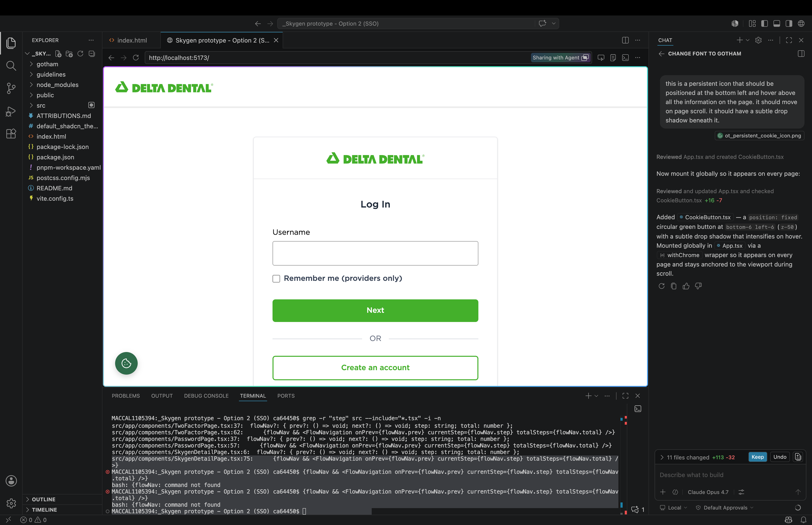Click the Describe what to build input
The height and width of the screenshot is (525, 812).
(730, 475)
